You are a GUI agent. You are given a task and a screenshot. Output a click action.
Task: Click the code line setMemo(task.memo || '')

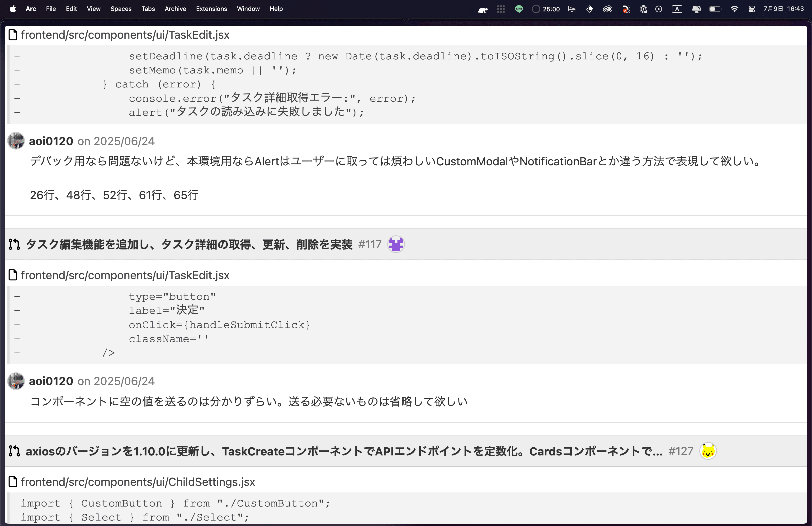[x=212, y=70]
